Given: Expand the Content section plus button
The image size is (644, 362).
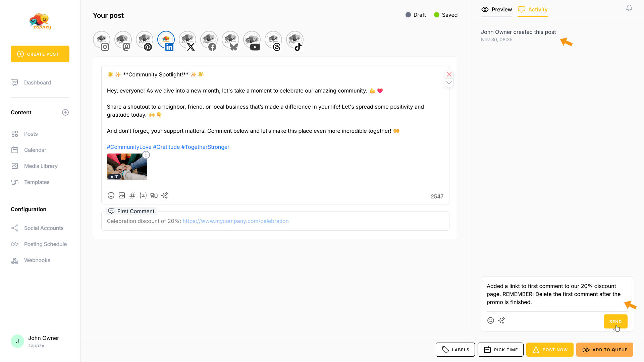Looking at the screenshot, I should click(65, 112).
